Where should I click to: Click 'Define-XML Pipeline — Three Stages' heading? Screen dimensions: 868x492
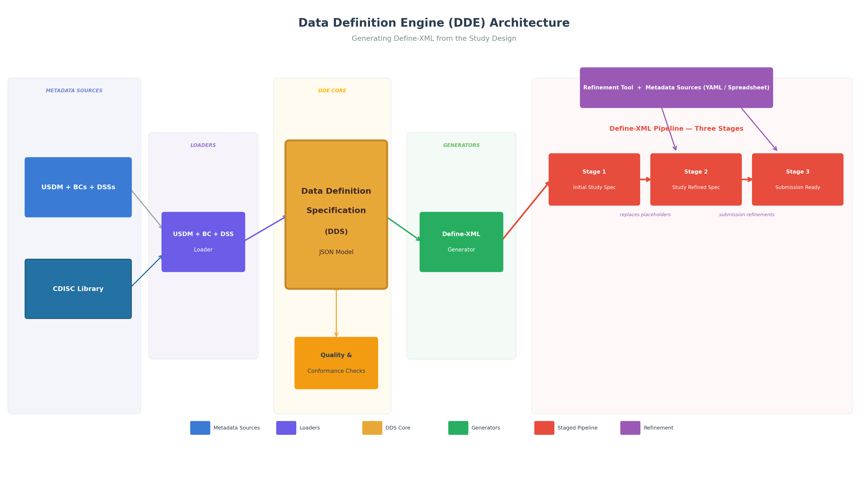(676, 129)
